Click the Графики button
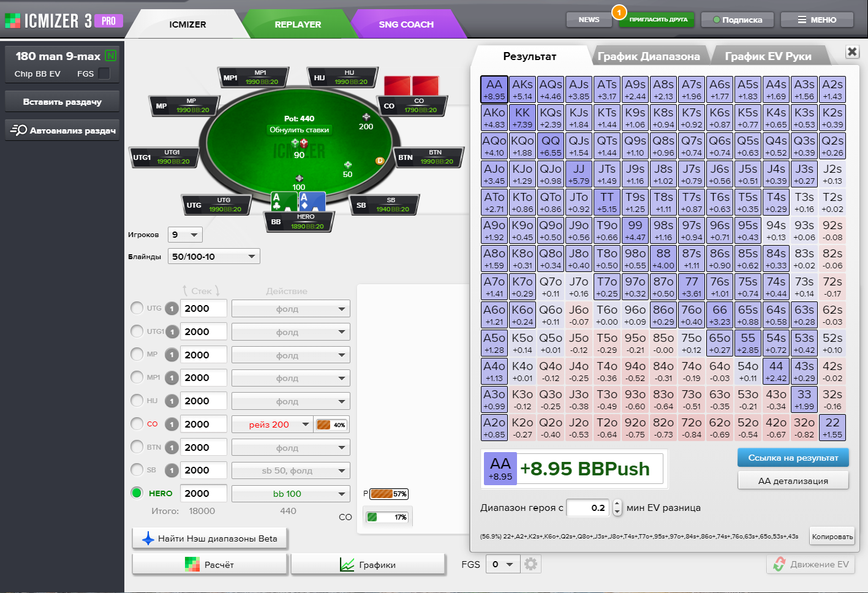Viewport: 868px width, 593px height. click(368, 564)
